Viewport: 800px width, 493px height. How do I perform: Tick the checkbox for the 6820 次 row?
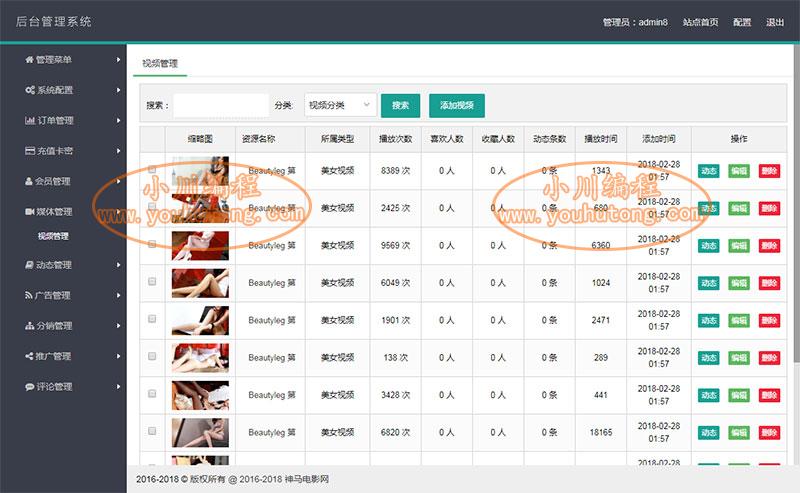click(152, 431)
